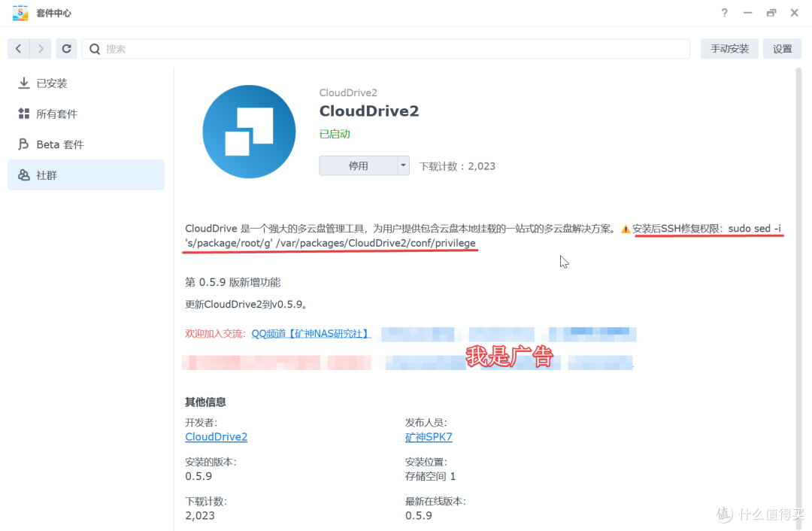Screen dimensions: 812x531
Task: Click the 社群 people icon
Action: (x=24, y=175)
